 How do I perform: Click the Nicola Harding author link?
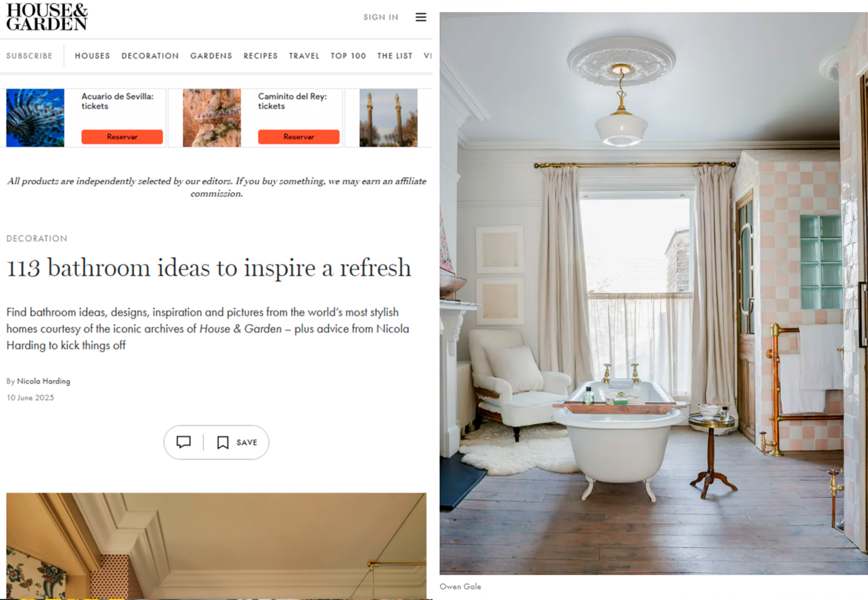point(44,381)
